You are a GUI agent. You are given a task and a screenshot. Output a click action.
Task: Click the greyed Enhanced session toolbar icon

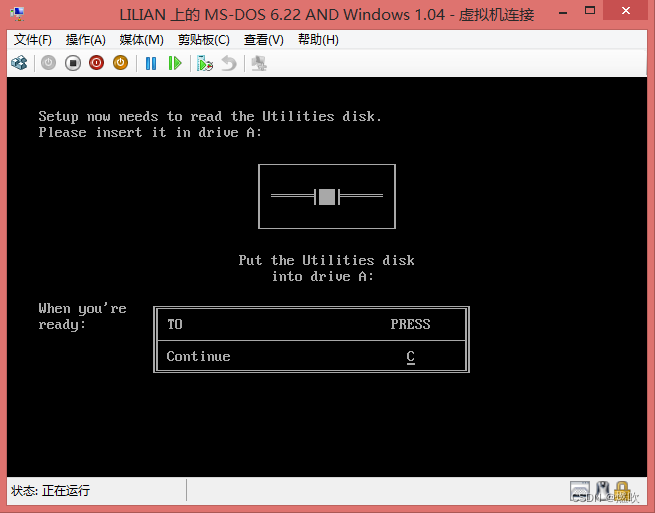259,63
